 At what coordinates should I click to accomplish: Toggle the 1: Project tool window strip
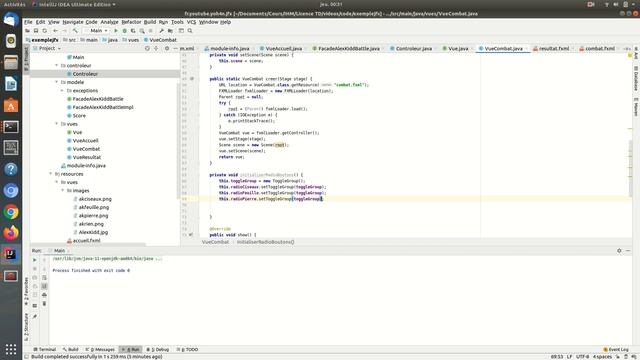click(x=27, y=60)
